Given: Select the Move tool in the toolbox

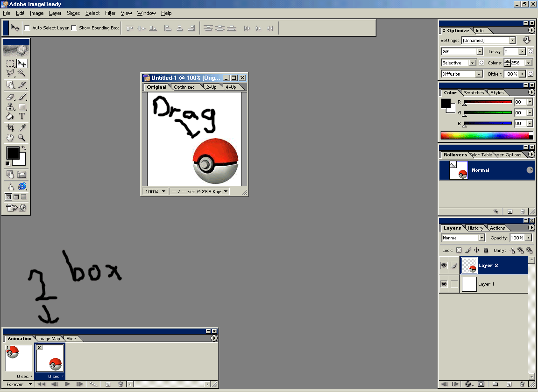Looking at the screenshot, I should pyautogui.click(x=21, y=63).
